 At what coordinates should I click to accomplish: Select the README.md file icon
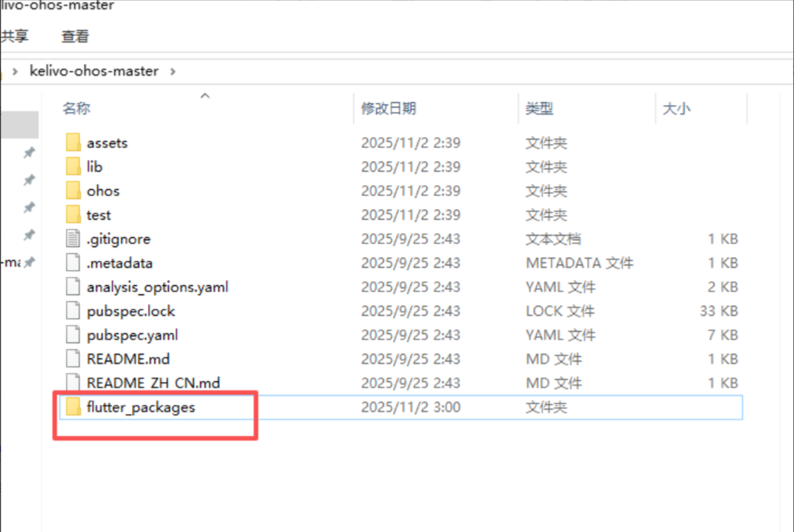73,359
